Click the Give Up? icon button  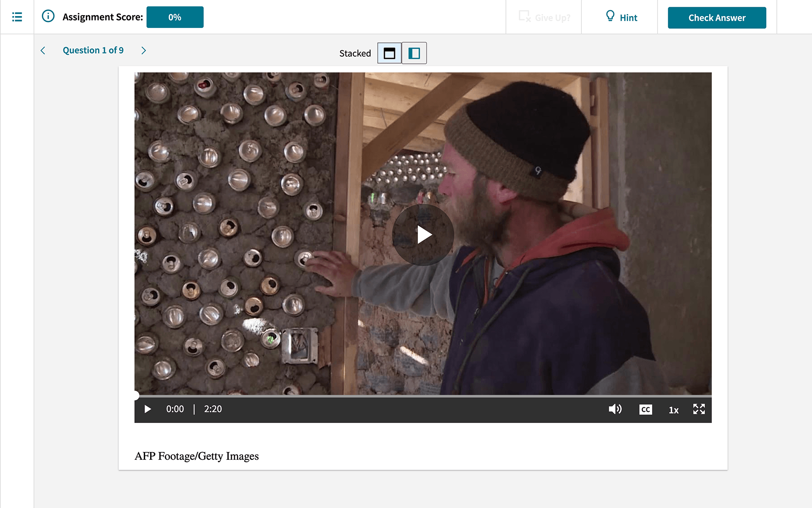click(524, 17)
